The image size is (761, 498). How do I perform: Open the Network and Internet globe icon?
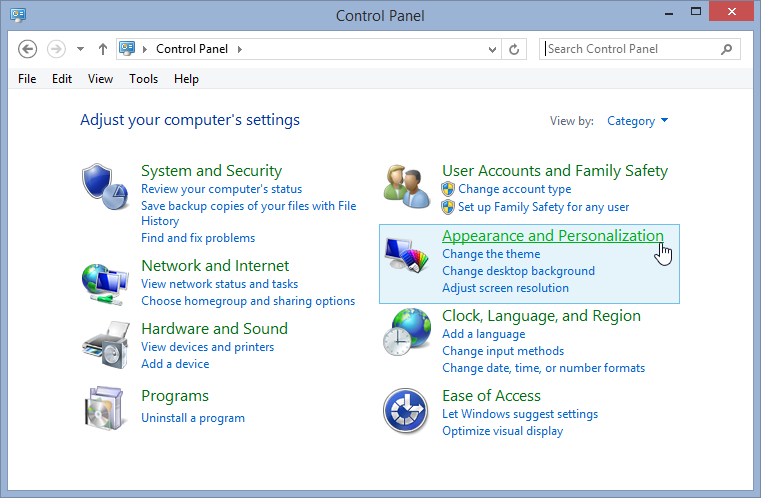pos(105,284)
